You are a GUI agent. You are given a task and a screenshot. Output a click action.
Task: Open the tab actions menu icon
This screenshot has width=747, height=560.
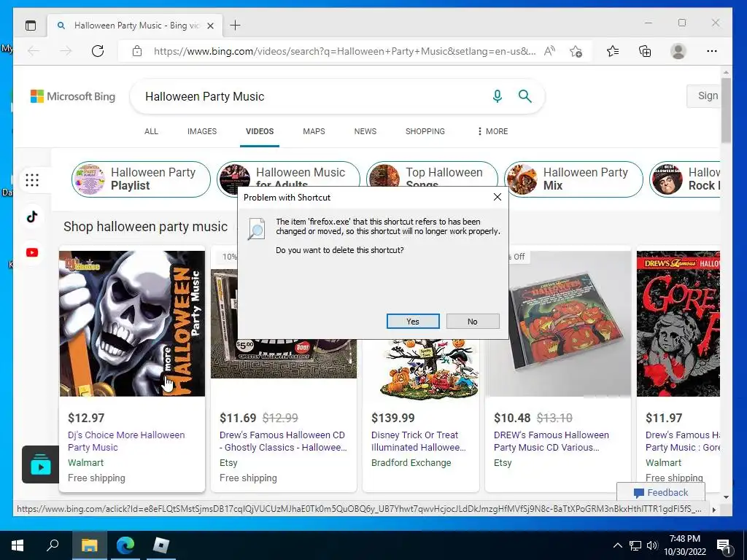31,26
